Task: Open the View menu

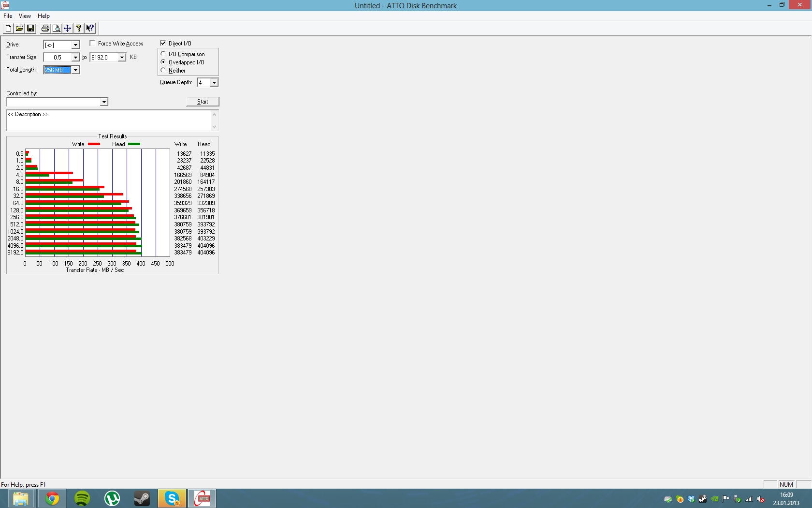Action: 25,16
